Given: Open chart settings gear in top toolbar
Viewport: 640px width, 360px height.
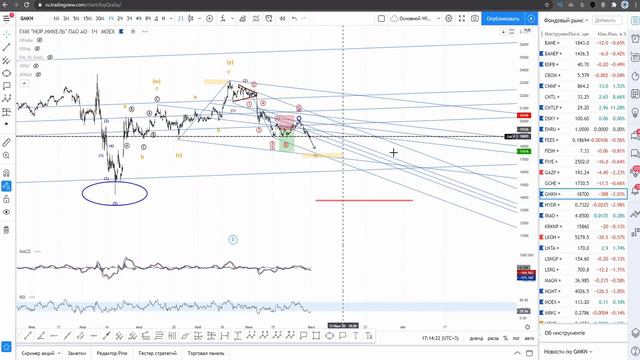Looking at the screenshot, I should tap(449, 18).
